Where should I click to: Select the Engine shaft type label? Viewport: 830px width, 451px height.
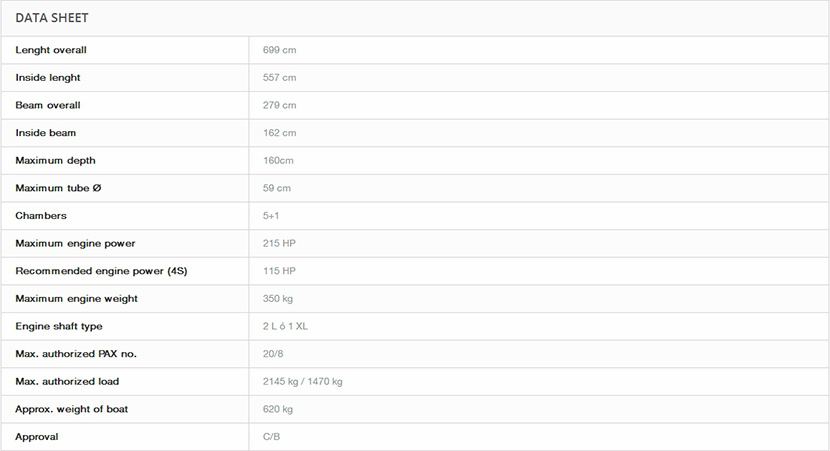coord(59,326)
